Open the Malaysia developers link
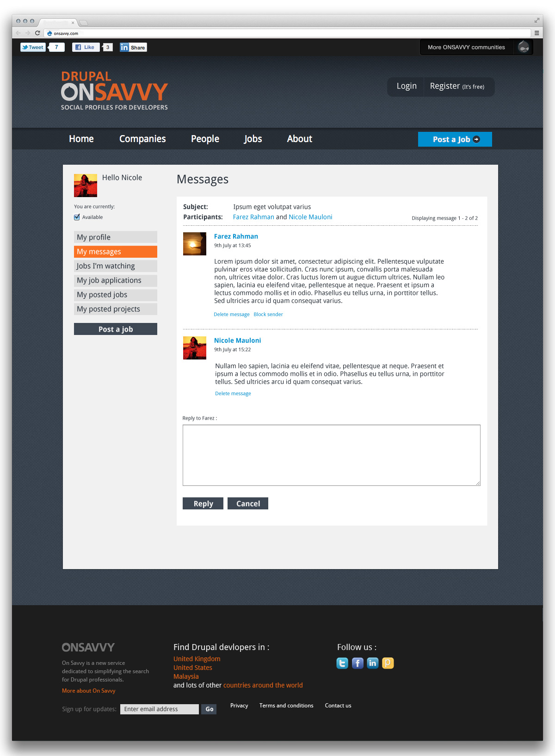This screenshot has width=555, height=756. (x=186, y=676)
